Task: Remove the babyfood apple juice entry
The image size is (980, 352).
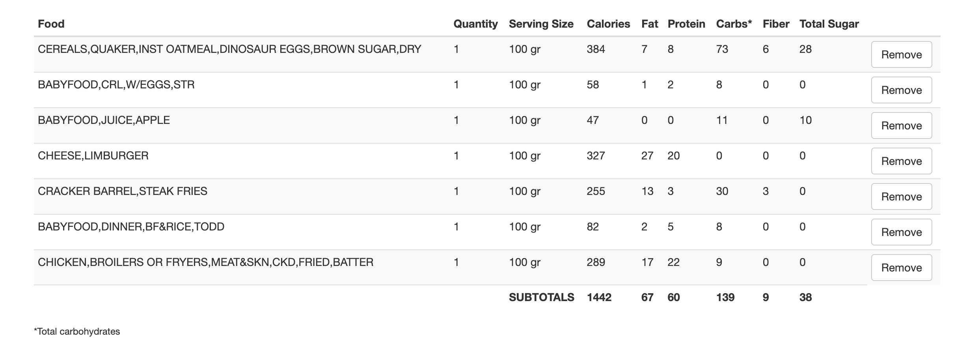Action: coord(901,125)
